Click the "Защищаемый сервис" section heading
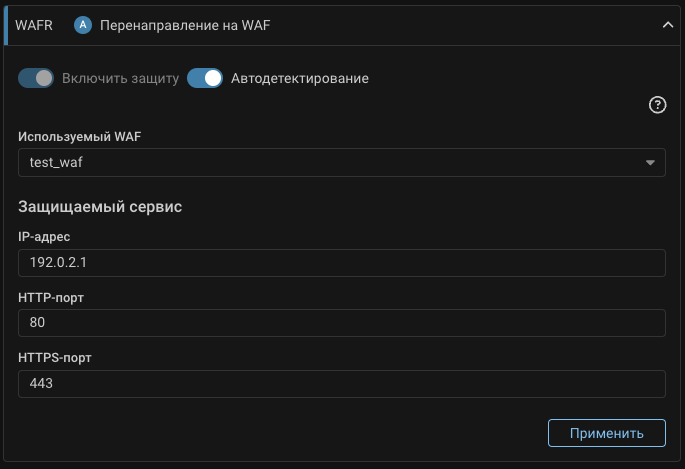 (100, 207)
